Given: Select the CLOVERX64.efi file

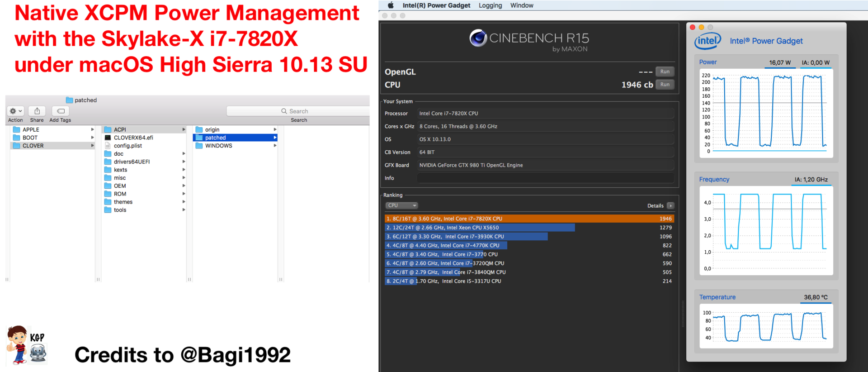Looking at the screenshot, I should coord(144,138).
